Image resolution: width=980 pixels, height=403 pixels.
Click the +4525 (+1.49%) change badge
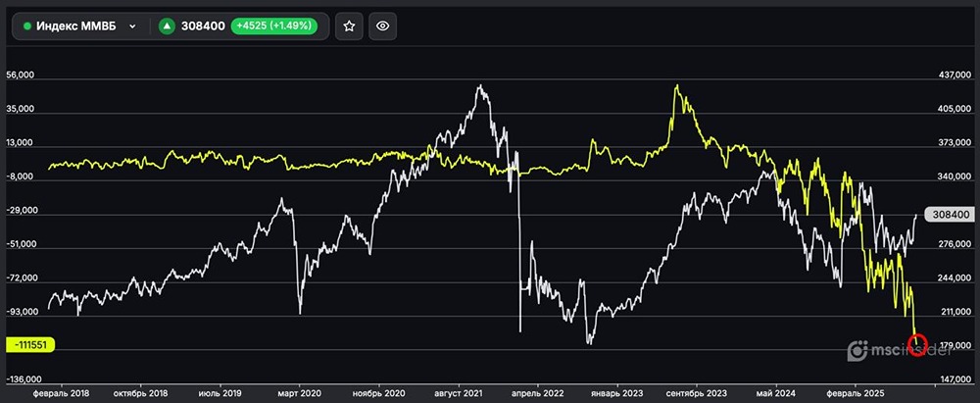coord(273,26)
